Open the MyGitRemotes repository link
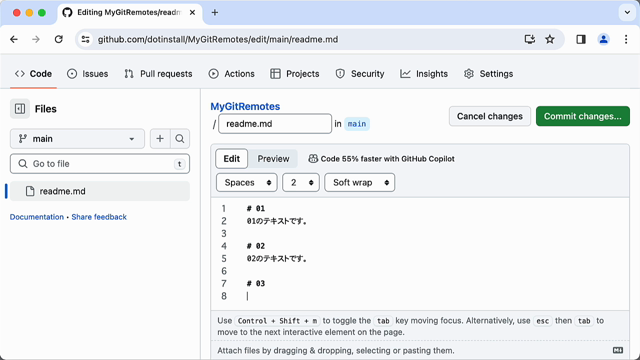Image resolution: width=640 pixels, height=360 pixels. [x=245, y=107]
